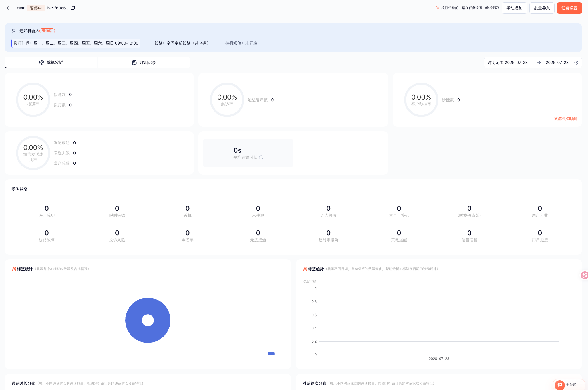
Task: Click the 未接通 status count
Action: (258, 208)
